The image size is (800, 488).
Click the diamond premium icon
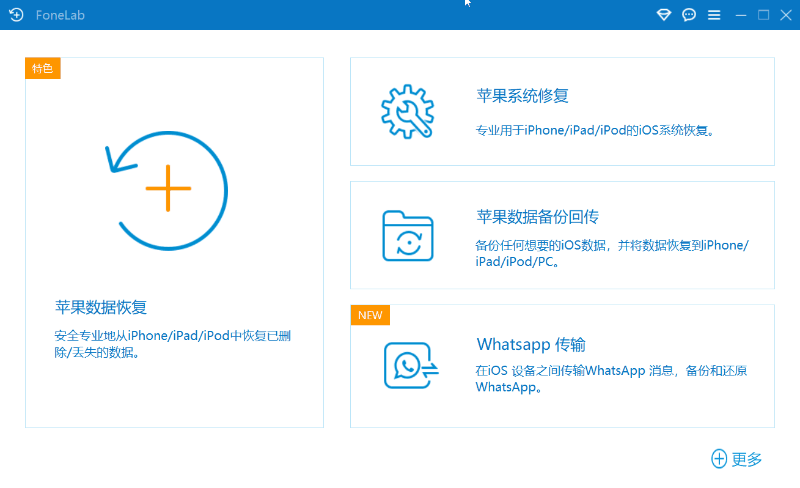664,15
